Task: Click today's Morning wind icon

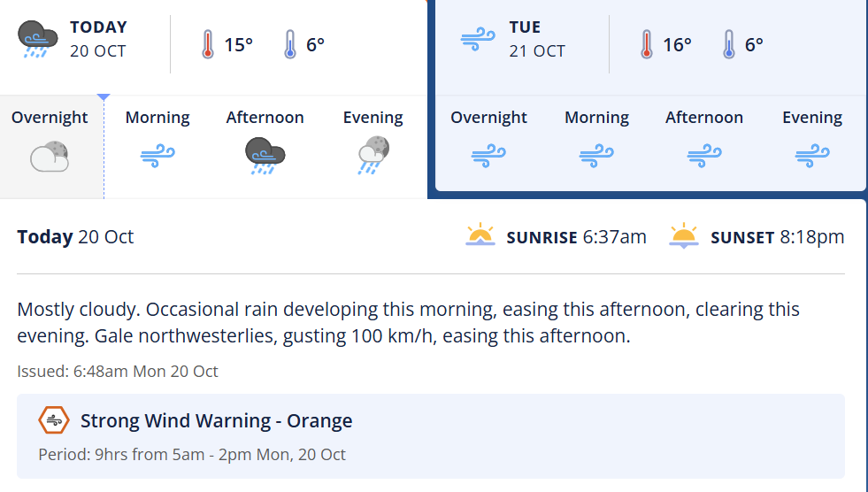Action: click(x=157, y=158)
